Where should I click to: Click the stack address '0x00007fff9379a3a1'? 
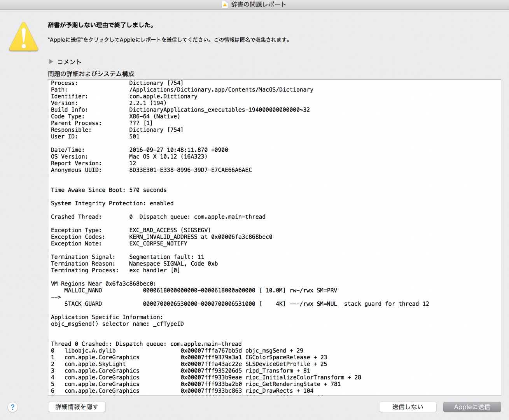[211, 357]
